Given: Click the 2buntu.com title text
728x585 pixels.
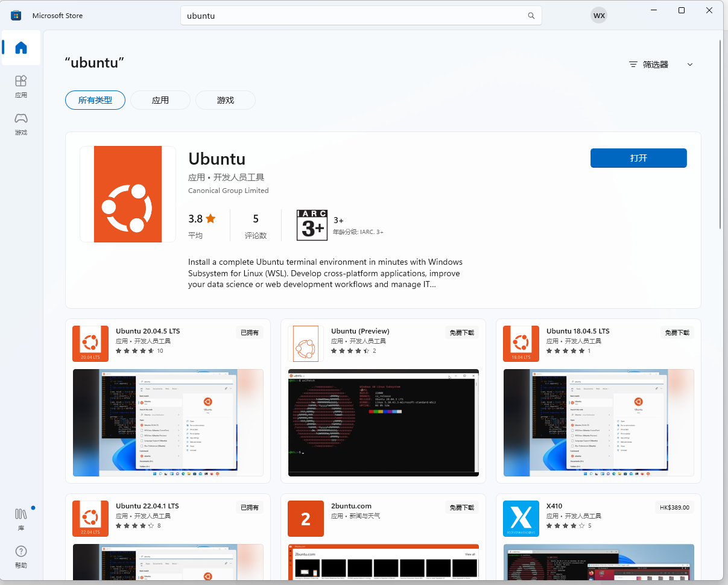Looking at the screenshot, I should pyautogui.click(x=351, y=506).
